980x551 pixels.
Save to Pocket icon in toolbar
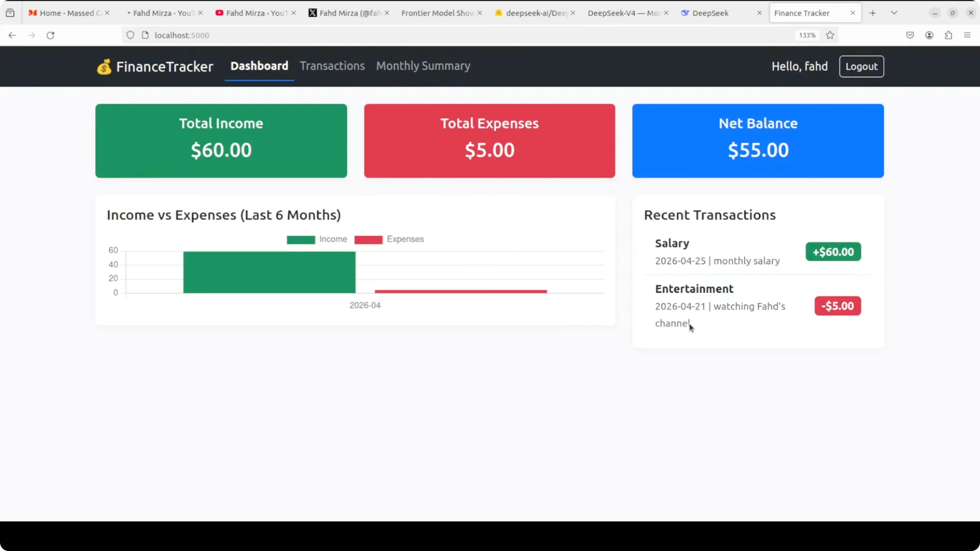click(910, 35)
